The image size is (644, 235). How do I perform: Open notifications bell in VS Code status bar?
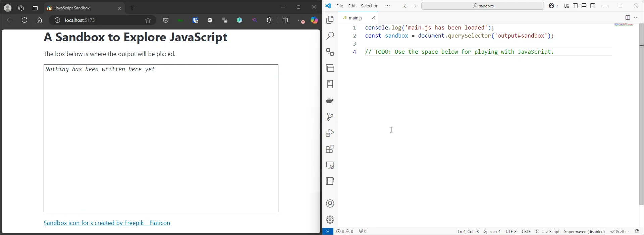637,231
